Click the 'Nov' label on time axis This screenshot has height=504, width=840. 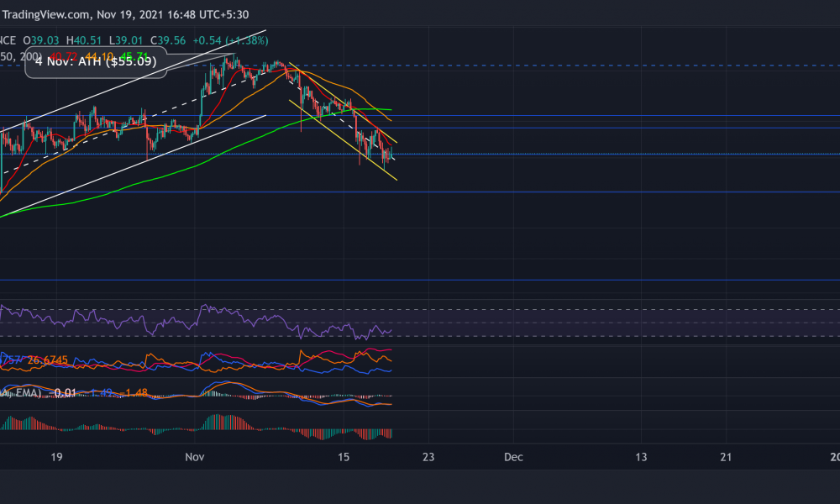[x=195, y=457]
